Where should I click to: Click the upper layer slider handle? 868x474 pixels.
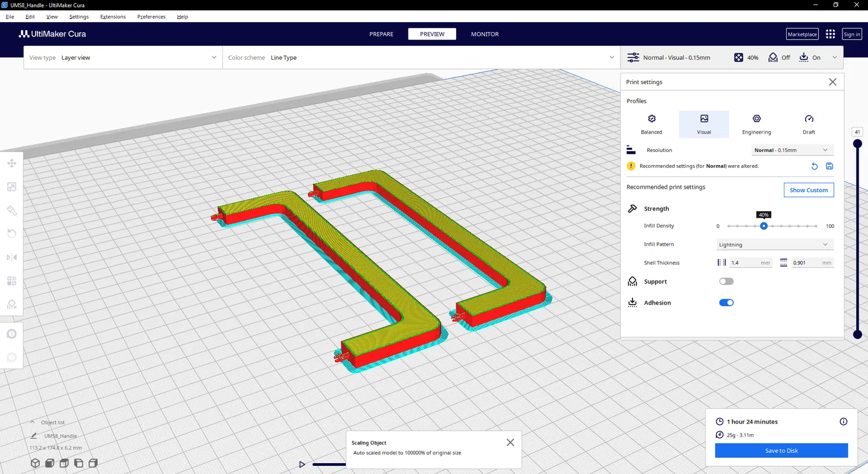click(x=858, y=144)
